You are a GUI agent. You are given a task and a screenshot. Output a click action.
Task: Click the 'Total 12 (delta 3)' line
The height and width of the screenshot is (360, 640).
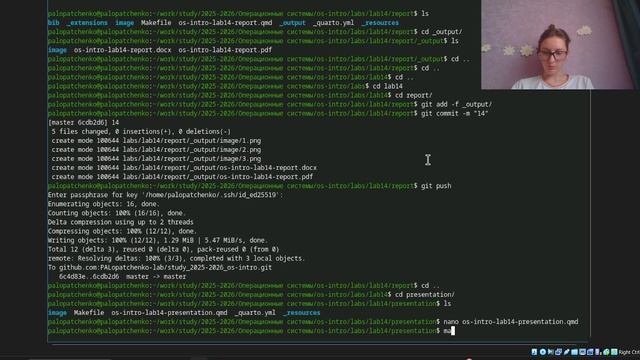163,249
